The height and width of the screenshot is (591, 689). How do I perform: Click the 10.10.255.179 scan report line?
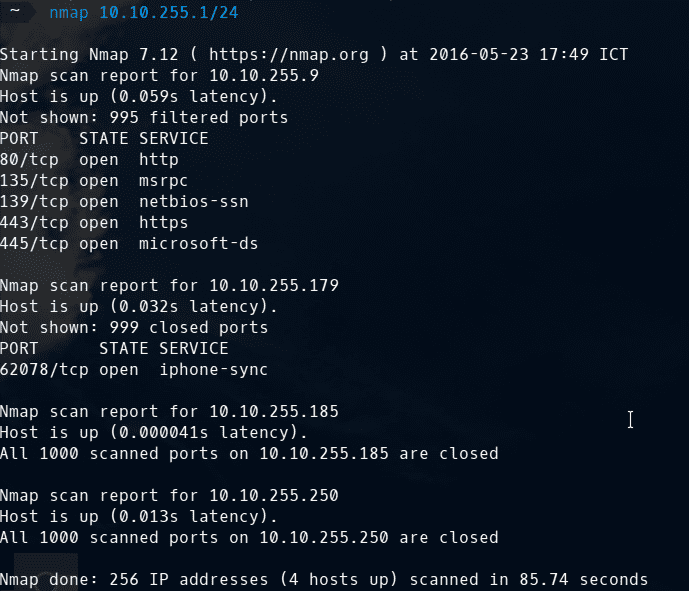click(x=169, y=285)
